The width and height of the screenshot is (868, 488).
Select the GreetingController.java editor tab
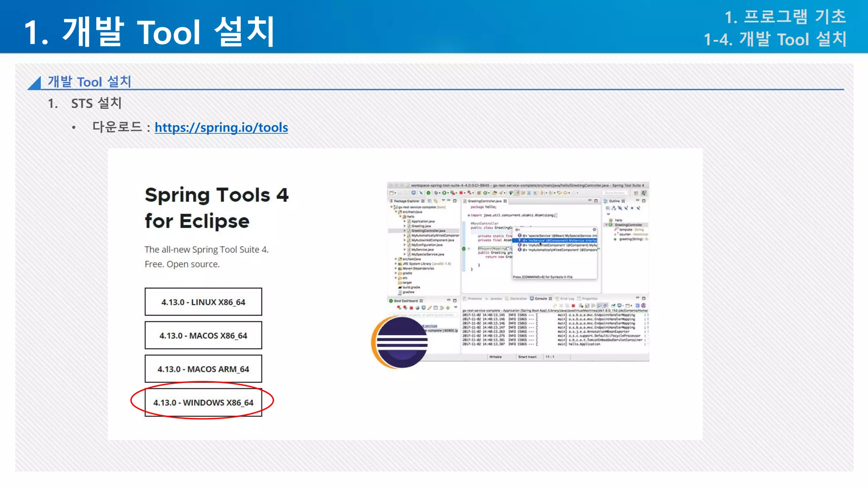click(484, 201)
